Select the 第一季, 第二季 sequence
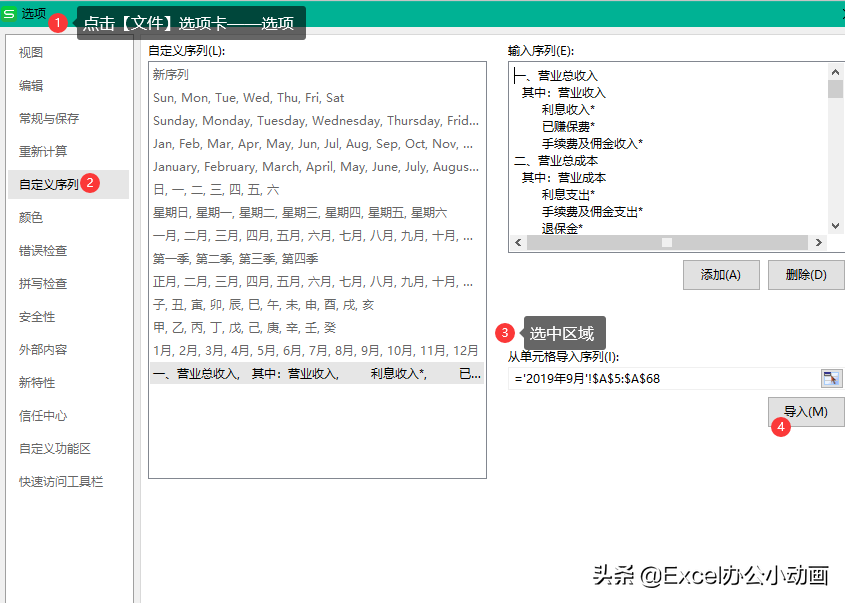Screen dimensions: 845x603 pyautogui.click(x=317, y=259)
